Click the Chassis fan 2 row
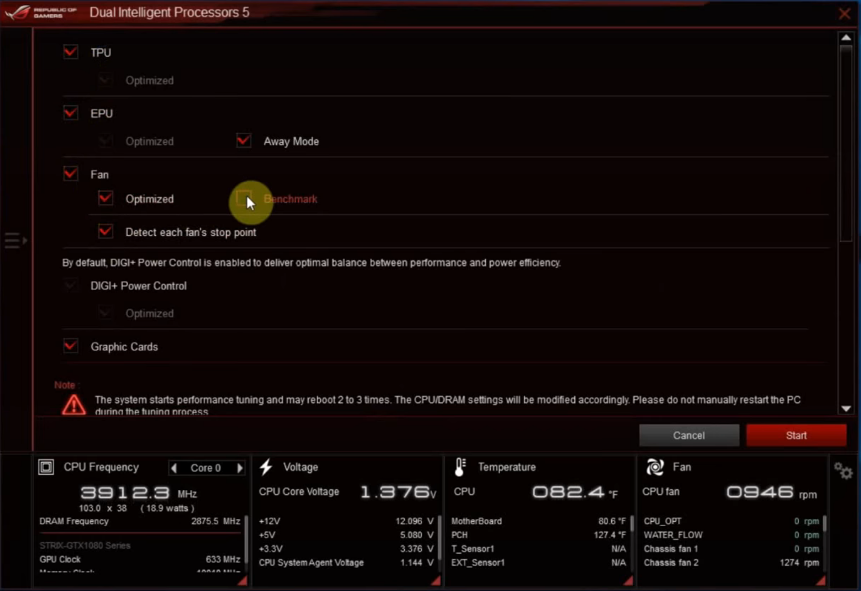Image resolution: width=861 pixels, height=591 pixels. coord(731,562)
